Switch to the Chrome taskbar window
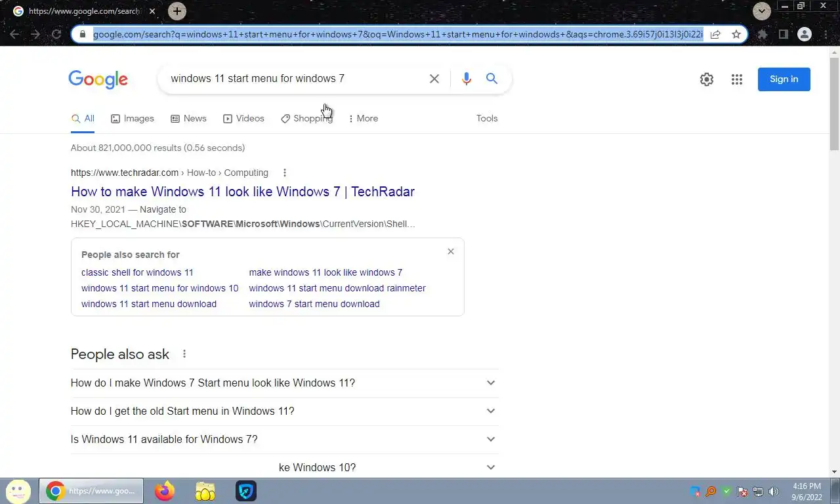 point(92,491)
